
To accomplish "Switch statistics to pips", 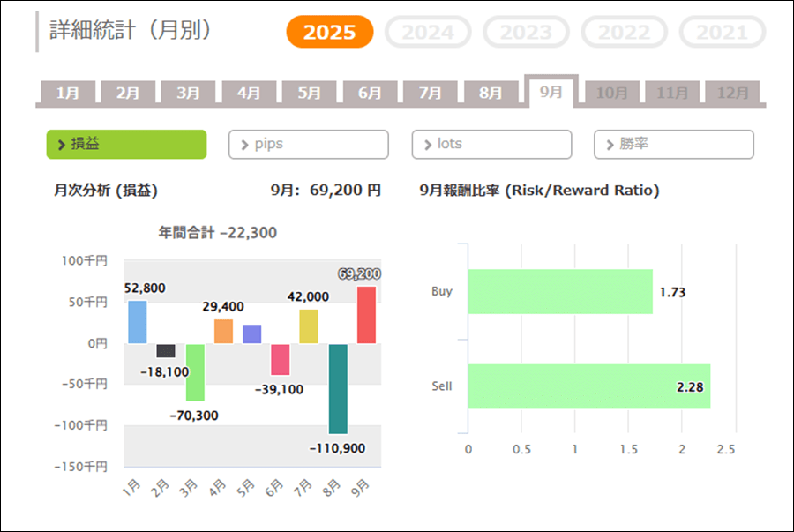I will point(308,144).
